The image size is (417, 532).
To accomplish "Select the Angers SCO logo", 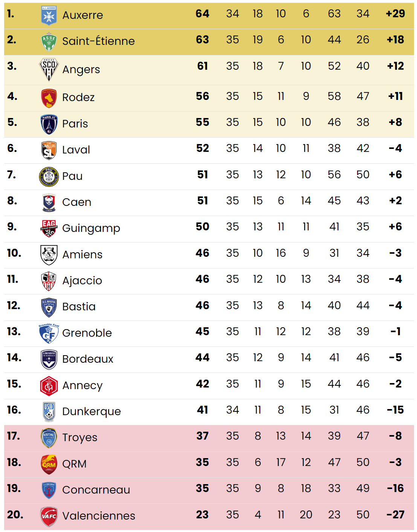I will click(49, 69).
